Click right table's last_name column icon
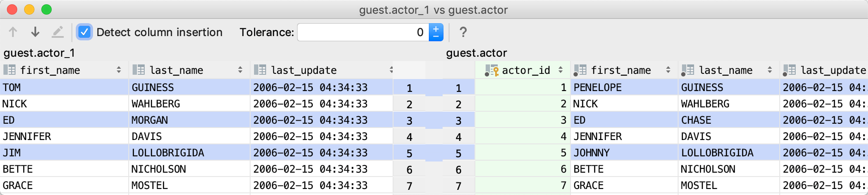This screenshot has height=195, width=868. tap(688, 70)
